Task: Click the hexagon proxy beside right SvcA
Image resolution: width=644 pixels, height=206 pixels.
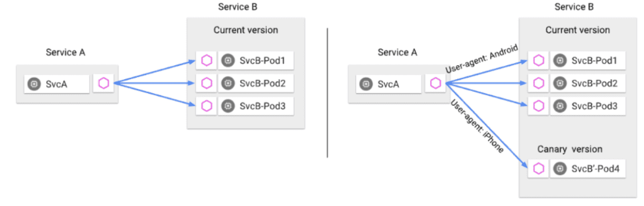Action: point(435,84)
